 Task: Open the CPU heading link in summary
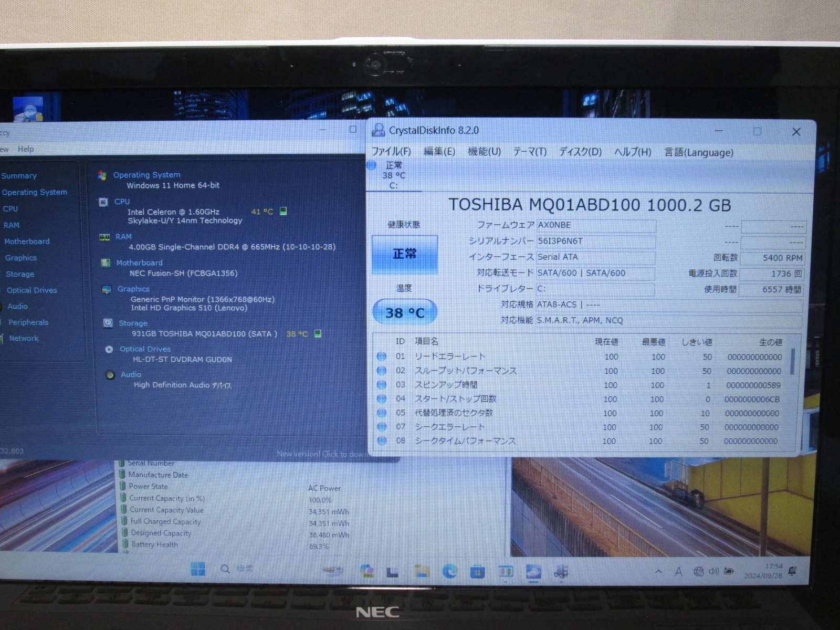pyautogui.click(x=122, y=202)
